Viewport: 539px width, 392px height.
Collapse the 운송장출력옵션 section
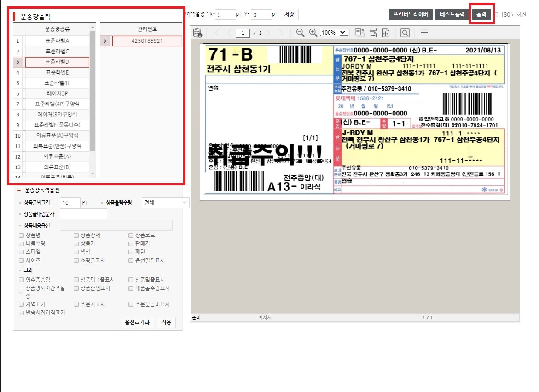pos(19,190)
